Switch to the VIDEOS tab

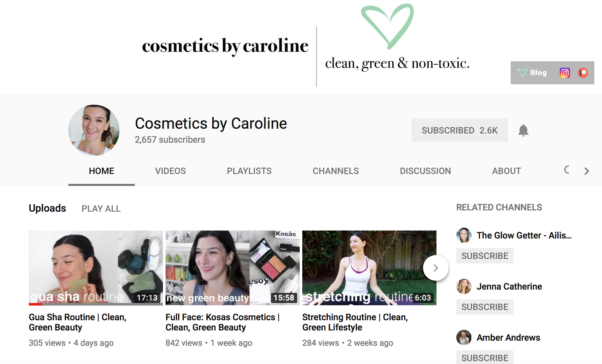pyautogui.click(x=170, y=171)
